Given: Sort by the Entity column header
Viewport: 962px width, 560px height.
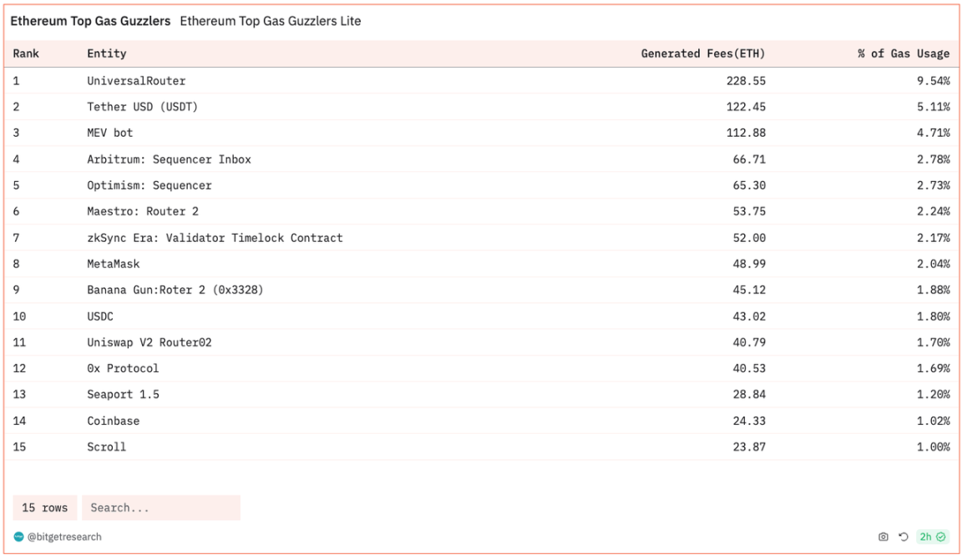Looking at the screenshot, I should [107, 53].
